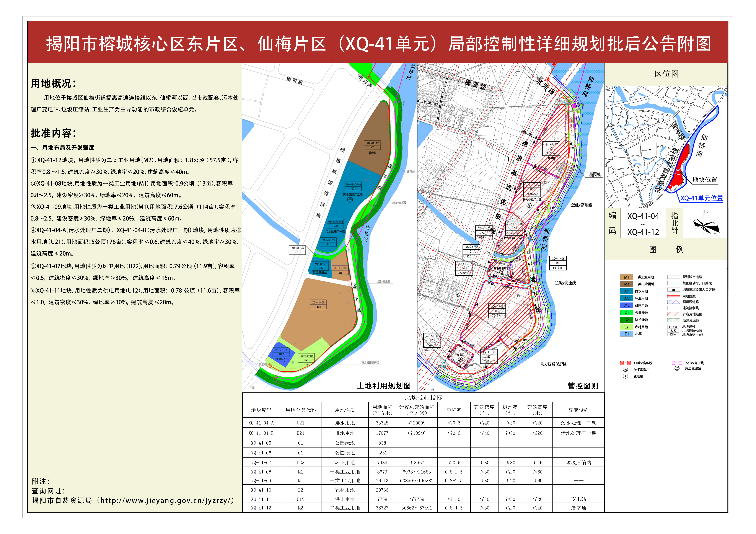Click the XQ-41-09 row code in table
The image size is (756, 534).
[x=261, y=481]
